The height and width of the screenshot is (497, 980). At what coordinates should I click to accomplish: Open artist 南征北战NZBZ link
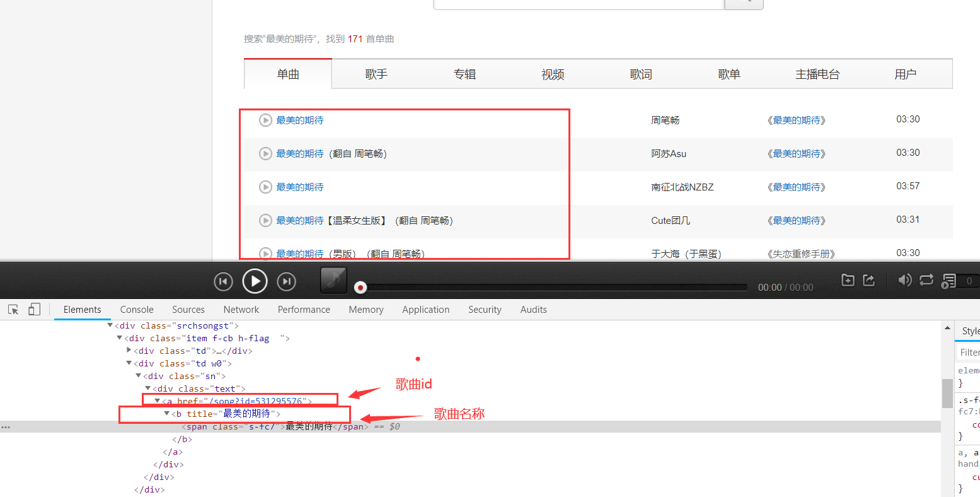[683, 187]
